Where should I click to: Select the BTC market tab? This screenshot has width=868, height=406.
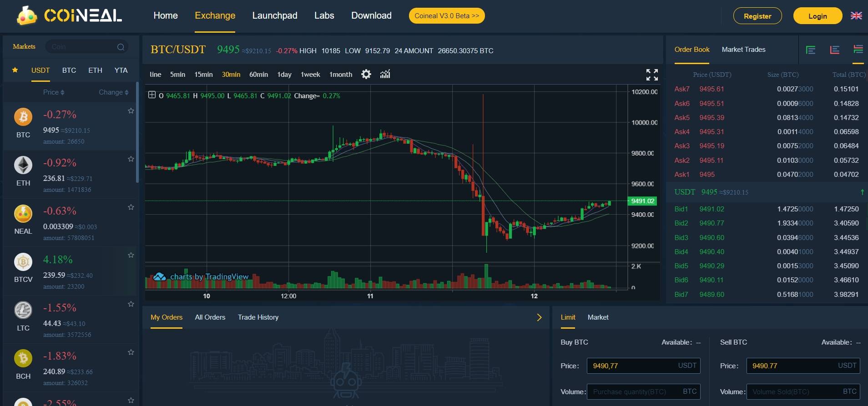click(x=69, y=70)
